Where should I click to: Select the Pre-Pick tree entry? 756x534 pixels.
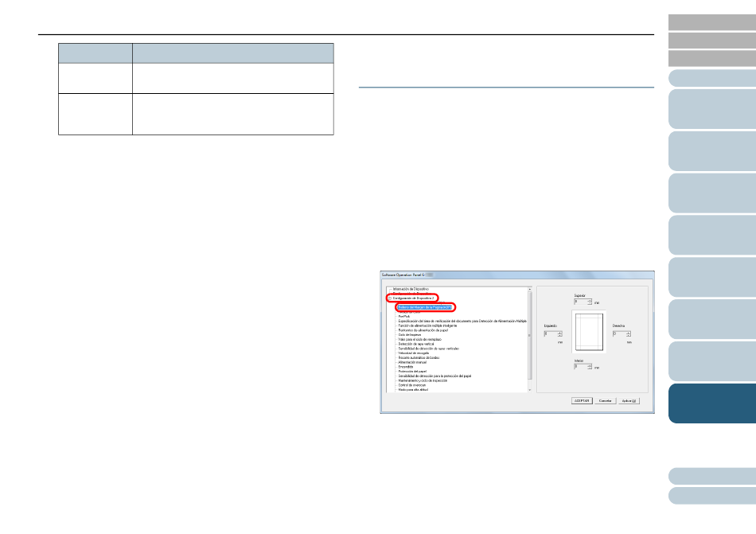point(403,317)
